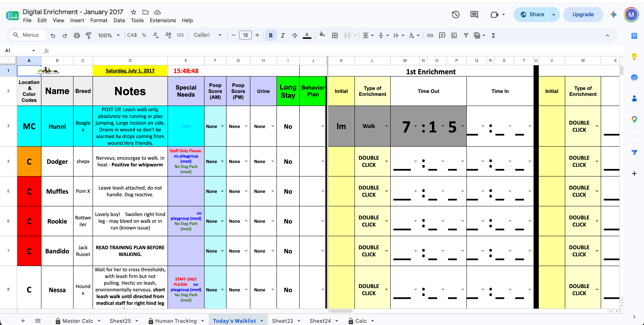Format as percent
This screenshot has height=325, width=644.
[144, 35]
